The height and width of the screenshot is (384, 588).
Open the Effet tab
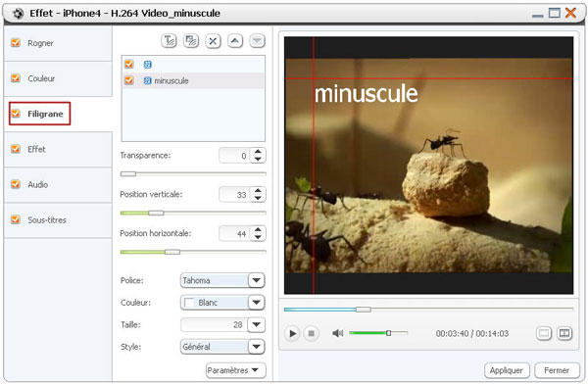58,149
